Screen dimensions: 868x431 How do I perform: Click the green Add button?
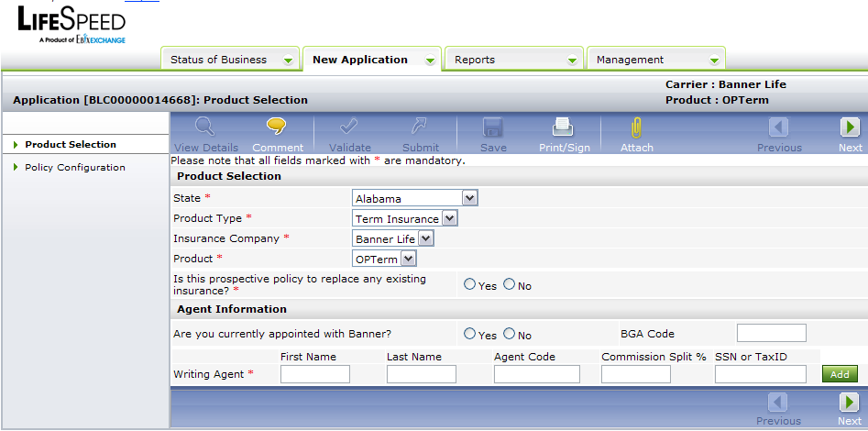pos(840,374)
